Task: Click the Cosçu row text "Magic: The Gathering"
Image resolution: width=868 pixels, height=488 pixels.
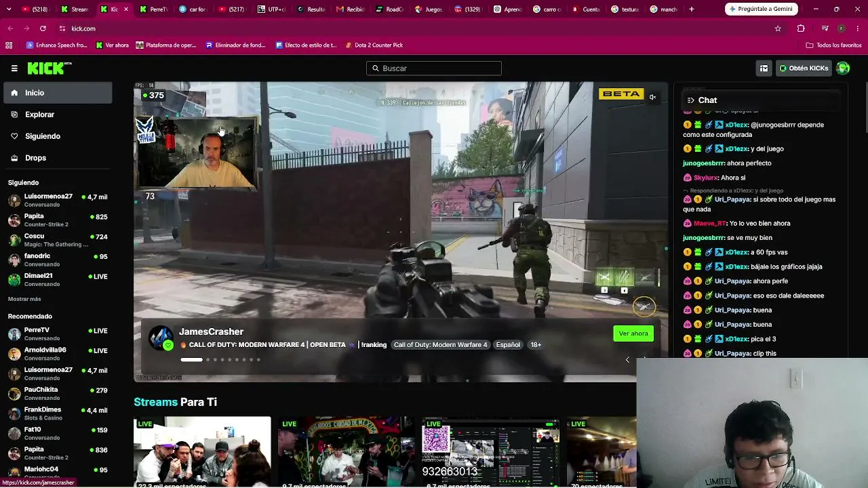Action: coord(56,245)
